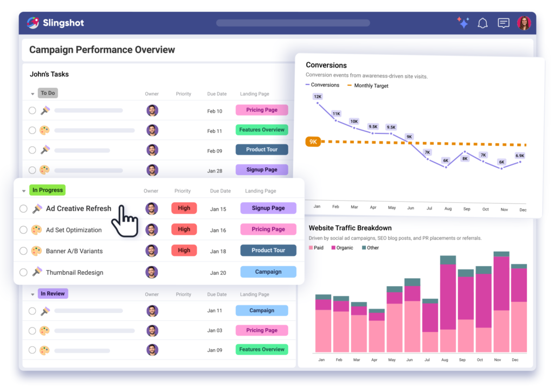
Task: Collapse the To Do section
Action: [33, 93]
